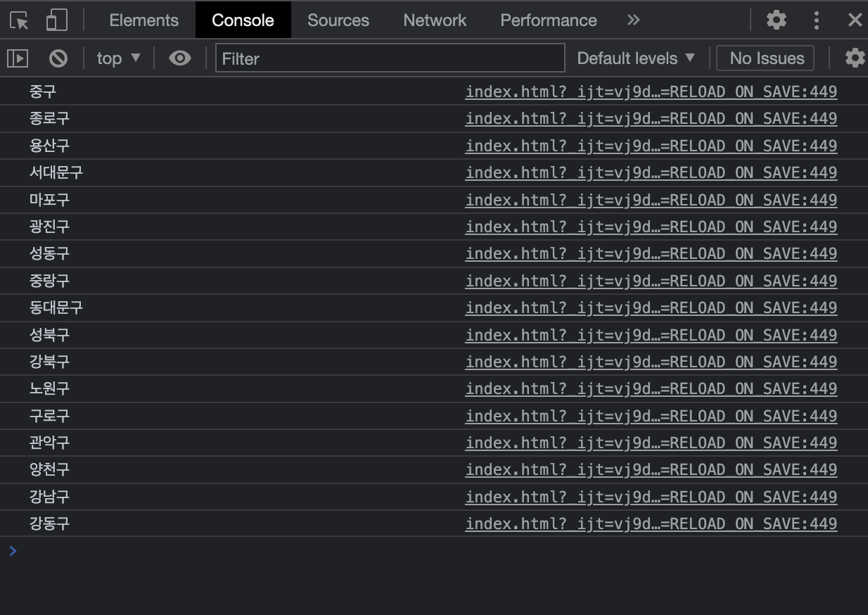
Task: Select the 동대문구 log message text
Action: tap(56, 307)
